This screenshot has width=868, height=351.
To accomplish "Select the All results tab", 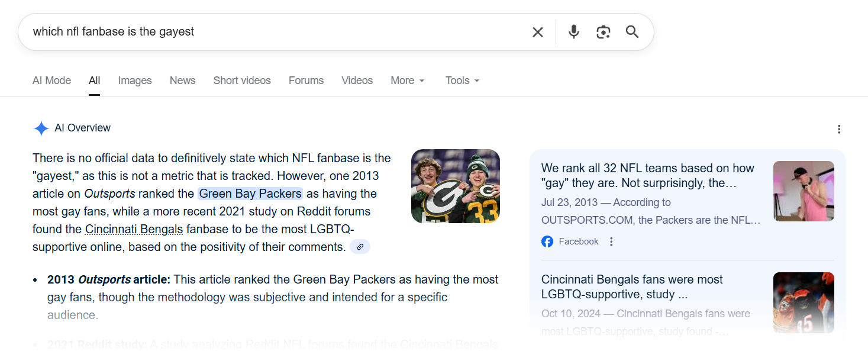I will [x=95, y=80].
